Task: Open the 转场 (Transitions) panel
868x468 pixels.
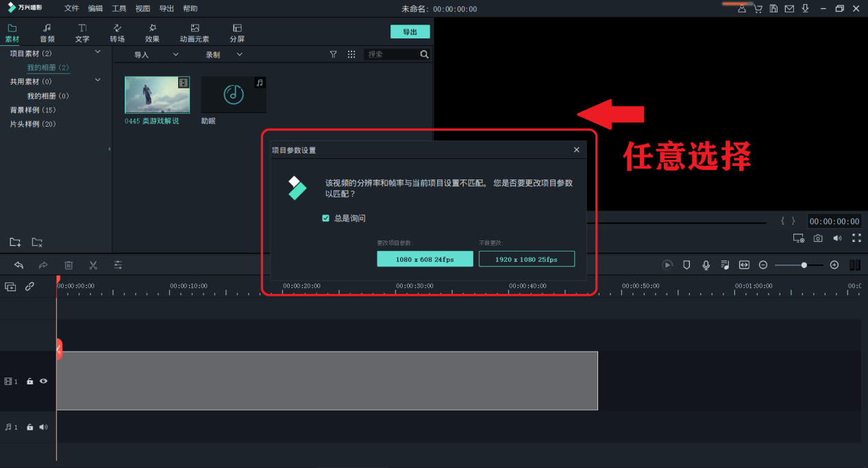Action: [116, 32]
